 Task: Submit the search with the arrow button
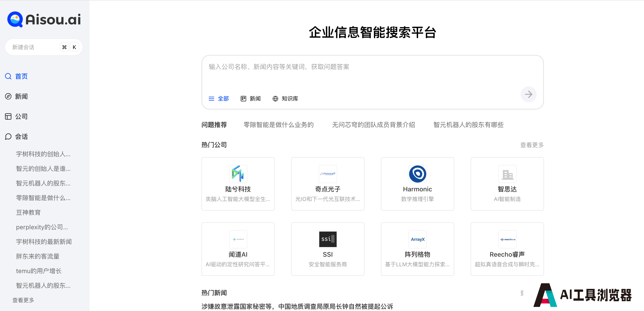[x=528, y=94]
